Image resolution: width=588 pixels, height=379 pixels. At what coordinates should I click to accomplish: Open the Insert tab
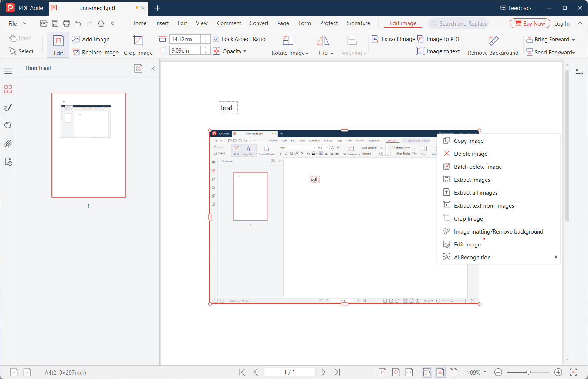(162, 23)
